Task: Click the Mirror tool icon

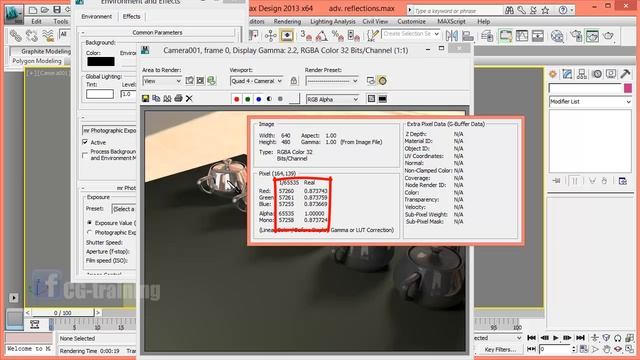Action: (451, 36)
